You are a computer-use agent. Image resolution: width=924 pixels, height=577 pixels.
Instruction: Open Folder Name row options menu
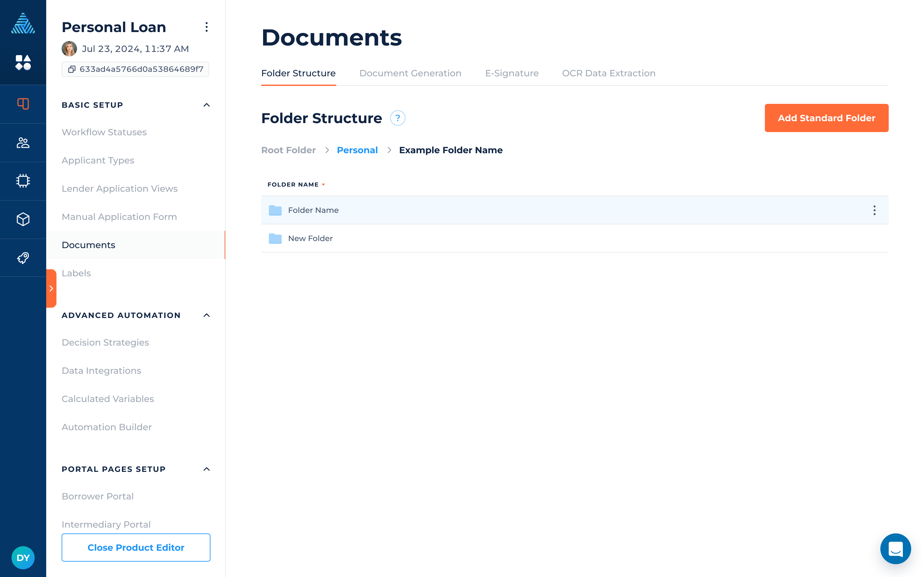874,210
